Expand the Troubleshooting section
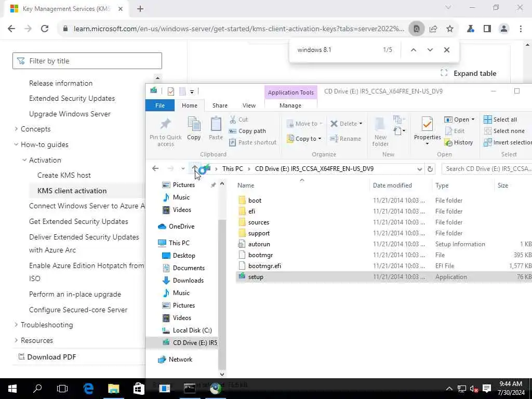532x399 pixels. (16, 325)
